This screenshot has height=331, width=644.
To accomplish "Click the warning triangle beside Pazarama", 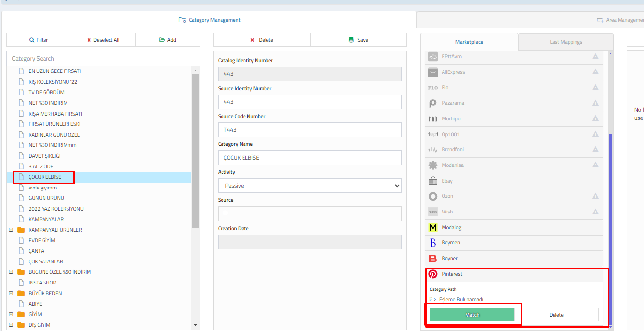I will [595, 103].
